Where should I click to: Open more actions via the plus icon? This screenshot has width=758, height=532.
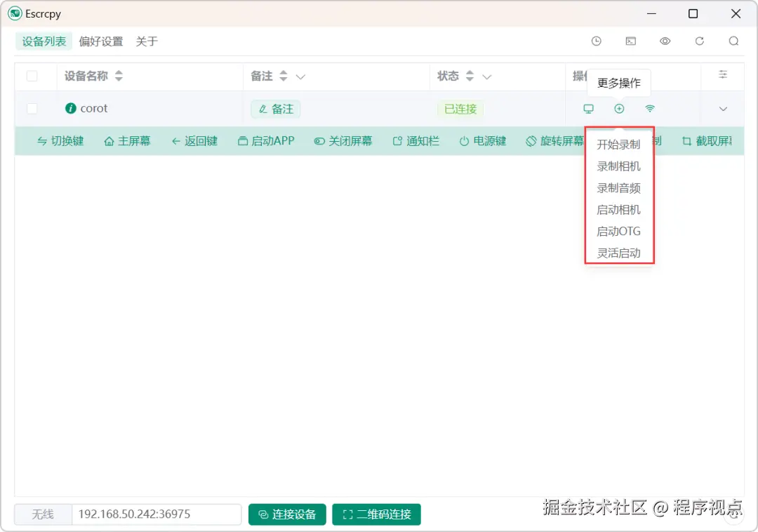tap(619, 109)
